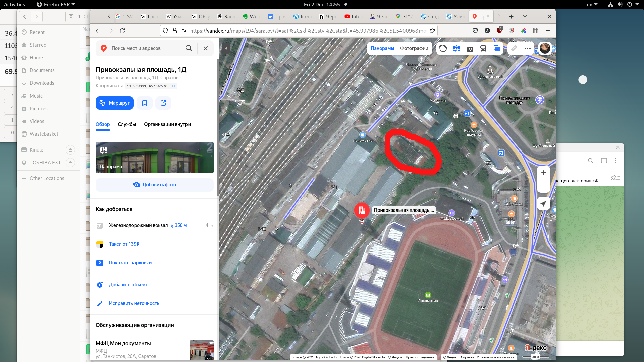Click the share icon next to bookmark
Screen dimensions: 644x362
click(163, 103)
